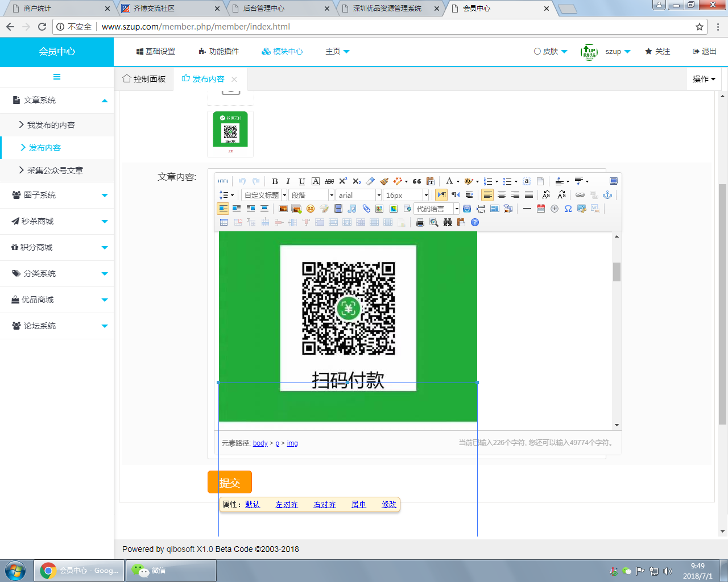Pick highlight color with the ab marker icon
Screen dimensions: 728x582
[x=469, y=181]
